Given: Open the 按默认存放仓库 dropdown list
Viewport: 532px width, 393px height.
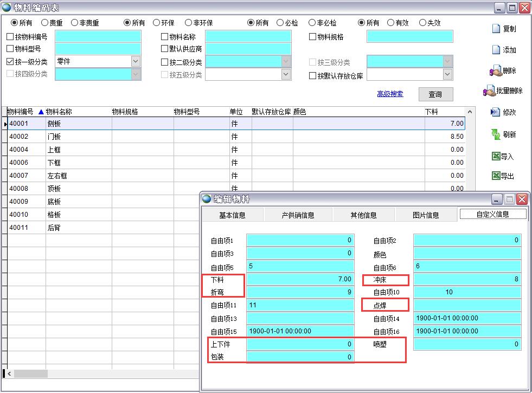Looking at the screenshot, I should pyautogui.click(x=447, y=75).
